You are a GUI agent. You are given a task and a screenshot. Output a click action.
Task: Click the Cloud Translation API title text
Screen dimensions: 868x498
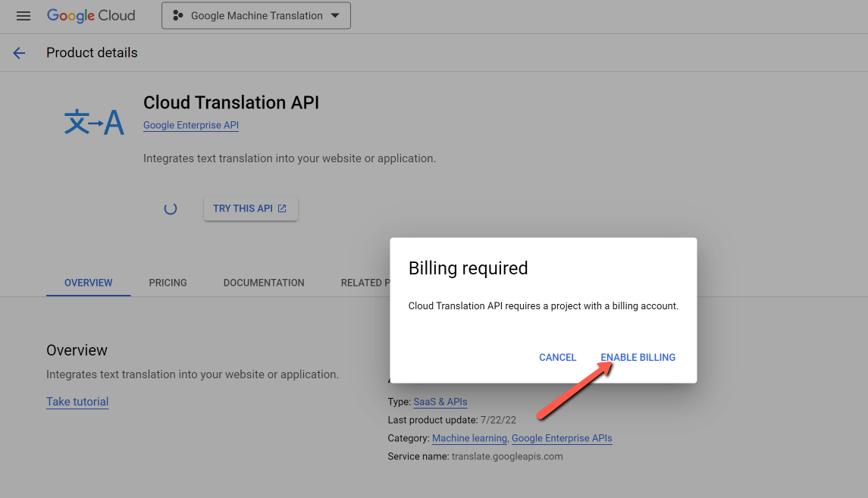pos(231,102)
